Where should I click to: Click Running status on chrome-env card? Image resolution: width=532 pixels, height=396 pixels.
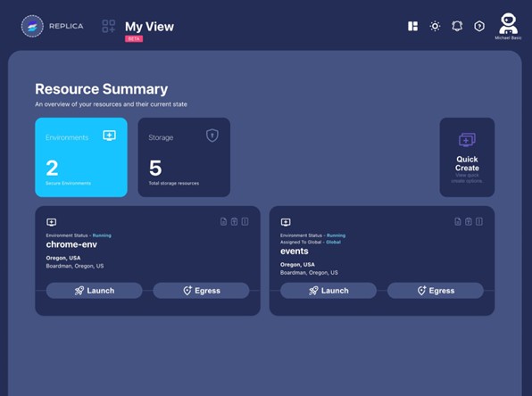coord(102,235)
